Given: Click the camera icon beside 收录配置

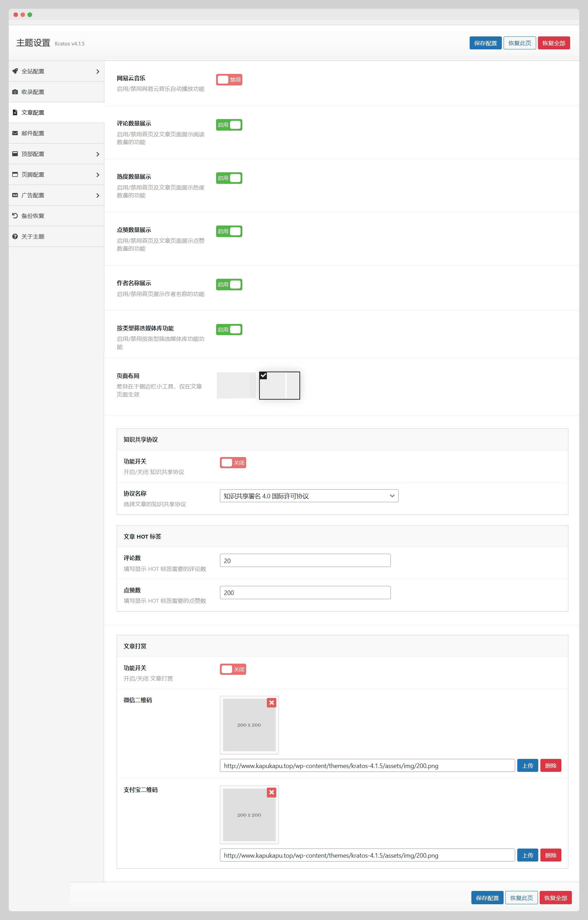Looking at the screenshot, I should [15, 92].
